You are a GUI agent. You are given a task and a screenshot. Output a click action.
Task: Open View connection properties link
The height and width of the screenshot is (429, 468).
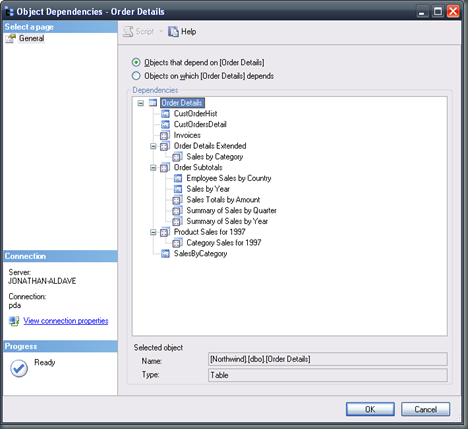(x=66, y=321)
